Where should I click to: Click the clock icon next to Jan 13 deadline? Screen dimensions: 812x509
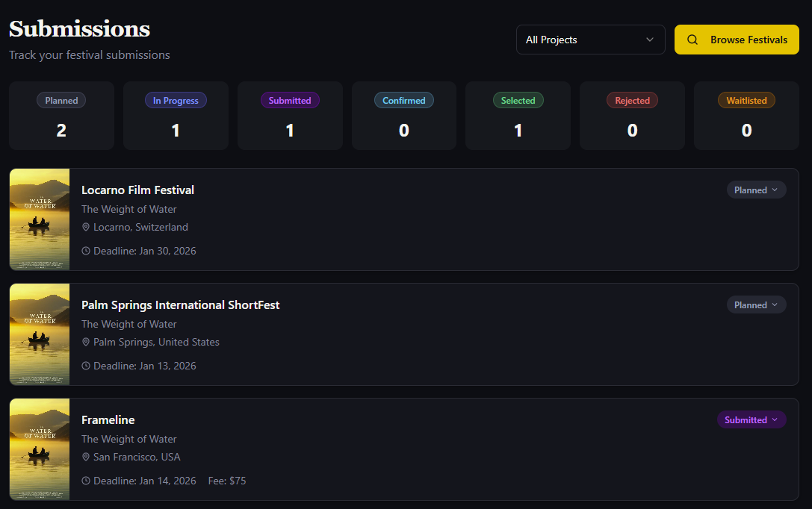coord(85,366)
